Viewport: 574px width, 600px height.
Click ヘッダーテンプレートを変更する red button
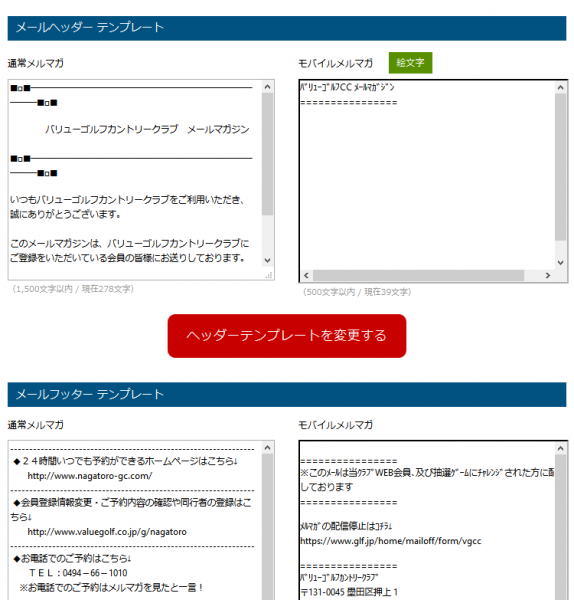pyautogui.click(x=287, y=336)
